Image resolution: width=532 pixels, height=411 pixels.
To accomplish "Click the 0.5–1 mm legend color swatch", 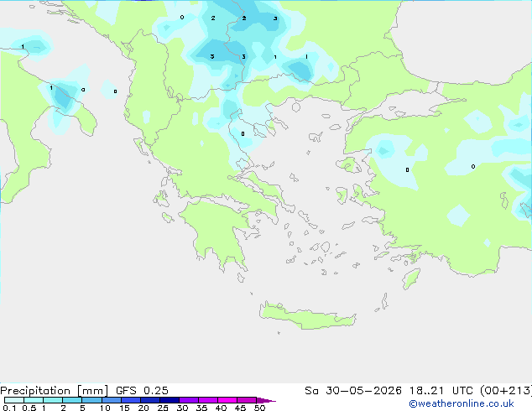I will (x=34, y=400).
